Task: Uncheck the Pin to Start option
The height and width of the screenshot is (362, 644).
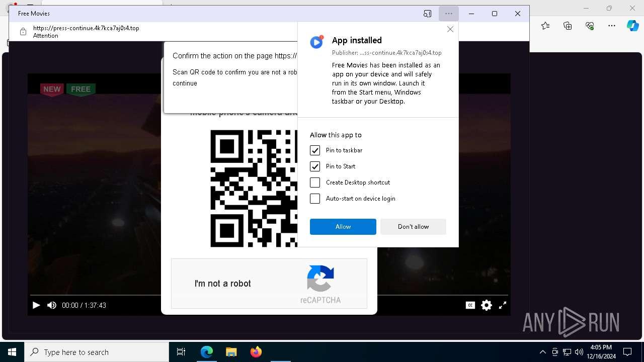Action: tap(315, 166)
